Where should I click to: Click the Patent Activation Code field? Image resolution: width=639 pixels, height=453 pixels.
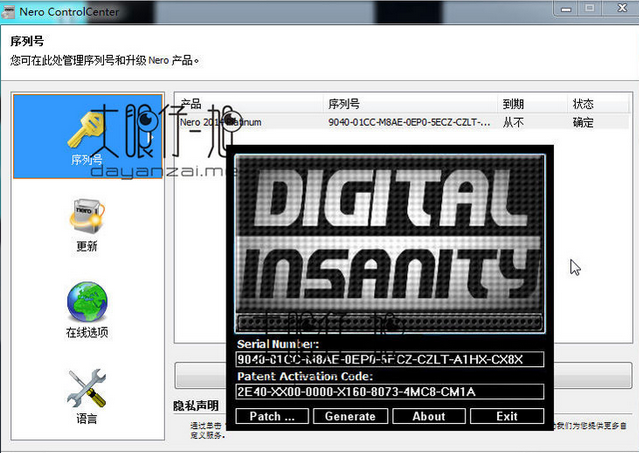390,391
